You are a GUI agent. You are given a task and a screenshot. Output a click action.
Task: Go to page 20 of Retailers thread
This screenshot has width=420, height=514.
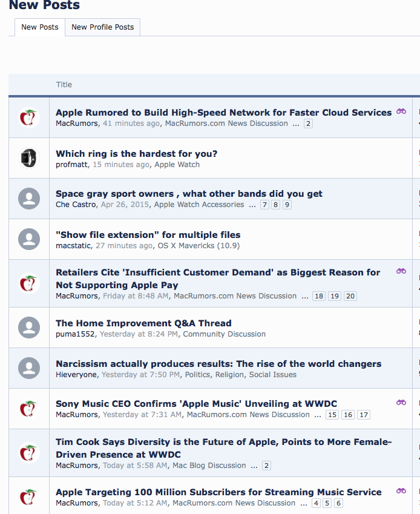pyautogui.click(x=350, y=296)
